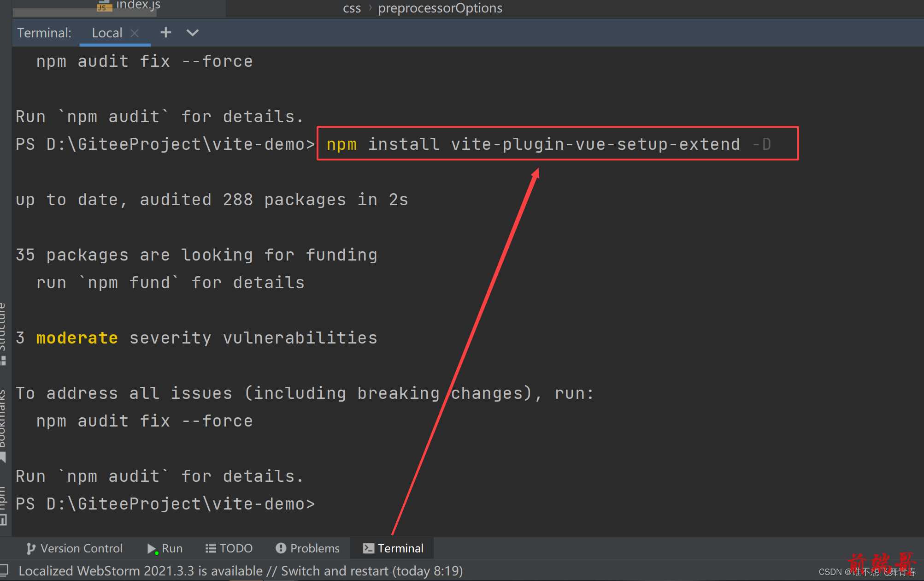Screen dimensions: 924x581
Task: Open the Version Control tool window
Action: point(74,548)
